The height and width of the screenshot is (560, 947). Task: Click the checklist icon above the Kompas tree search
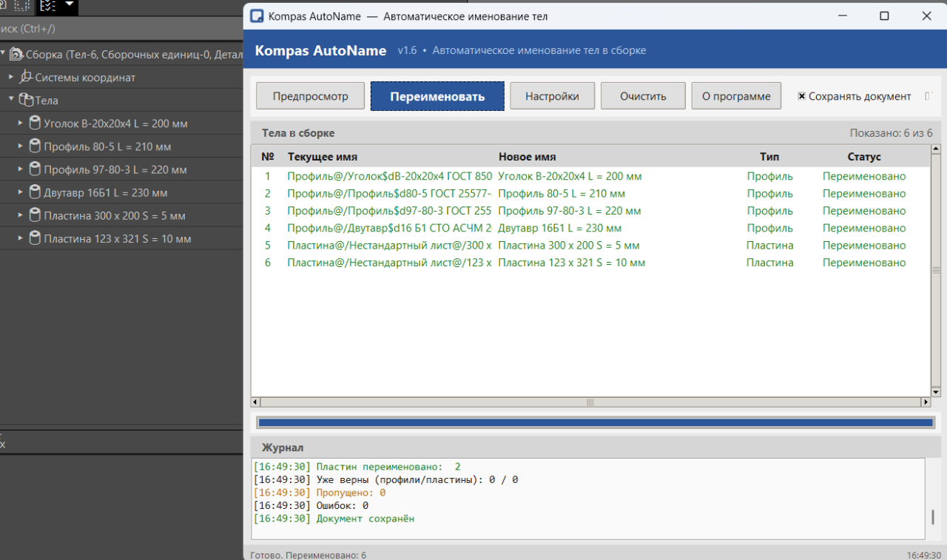(47, 5)
